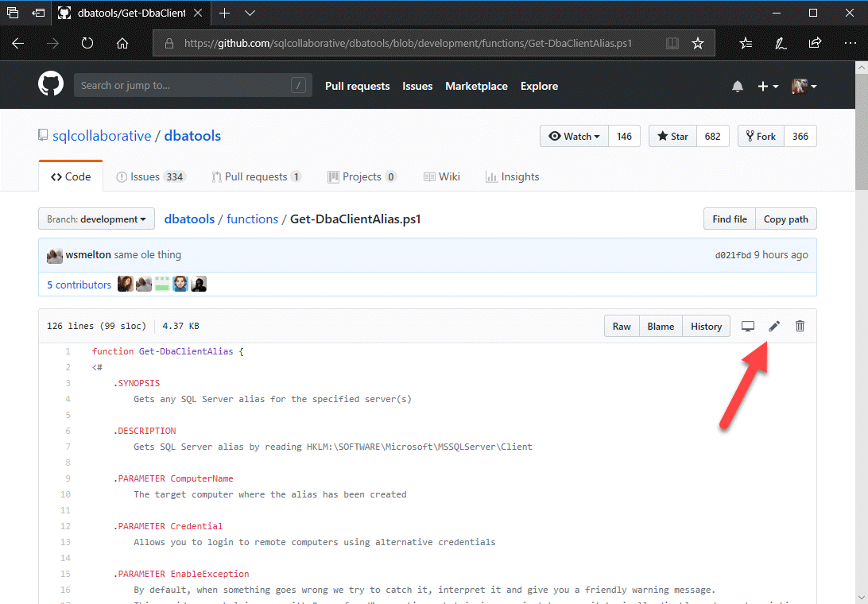Expand the Branch: development dropdown

[x=97, y=219]
